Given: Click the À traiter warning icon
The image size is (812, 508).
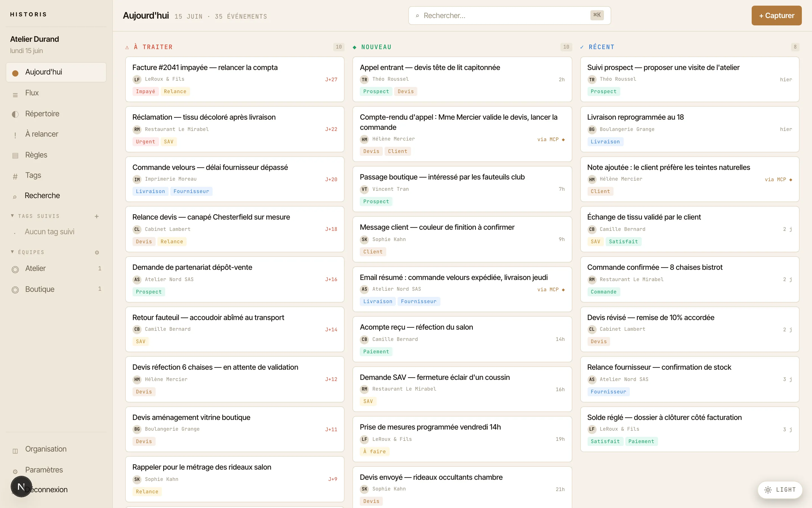Looking at the screenshot, I should (x=127, y=47).
